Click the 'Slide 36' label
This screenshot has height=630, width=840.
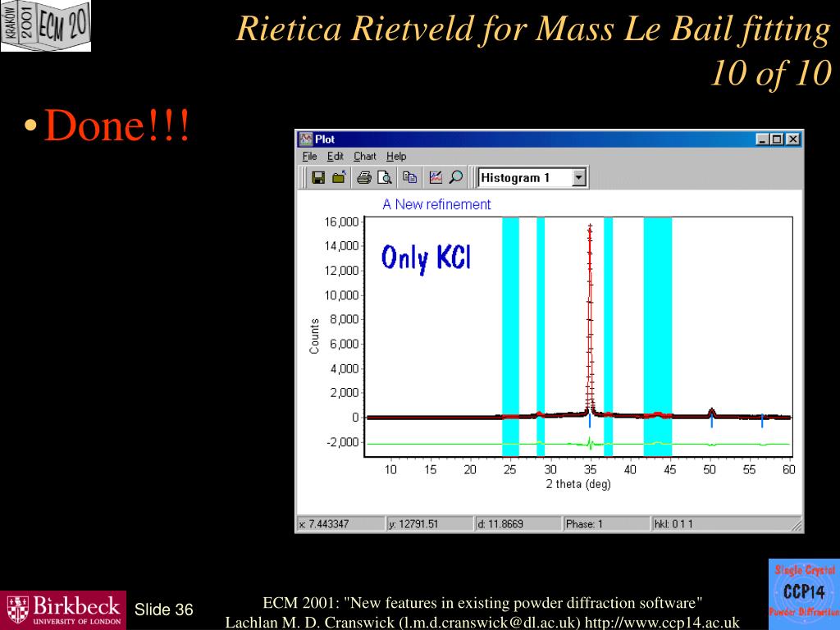coord(163,609)
